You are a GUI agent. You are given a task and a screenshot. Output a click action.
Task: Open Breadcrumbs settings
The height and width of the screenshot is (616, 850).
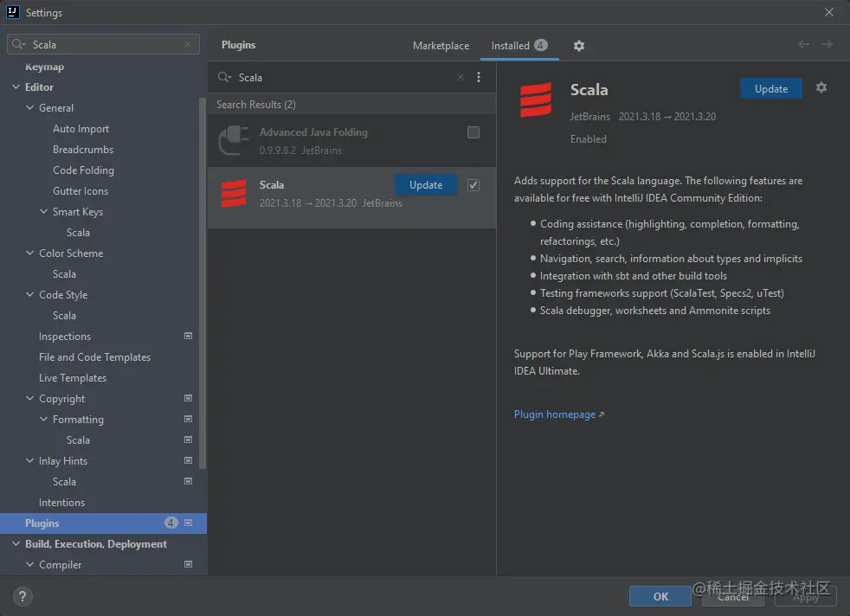pyautogui.click(x=83, y=150)
